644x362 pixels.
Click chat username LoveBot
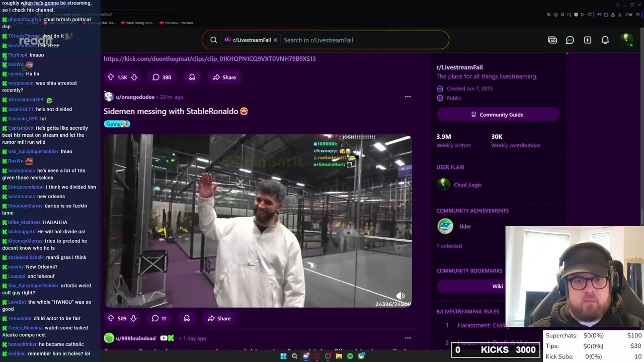point(17,302)
